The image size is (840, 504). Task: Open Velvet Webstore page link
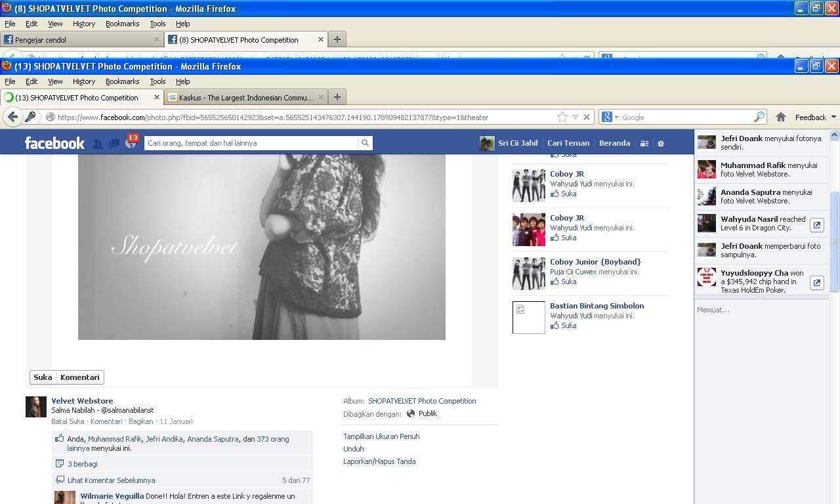pyautogui.click(x=82, y=401)
